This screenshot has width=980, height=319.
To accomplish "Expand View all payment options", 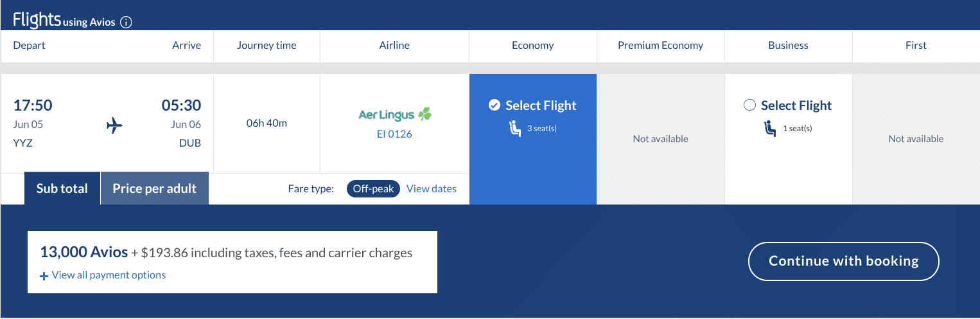I will point(109,275).
